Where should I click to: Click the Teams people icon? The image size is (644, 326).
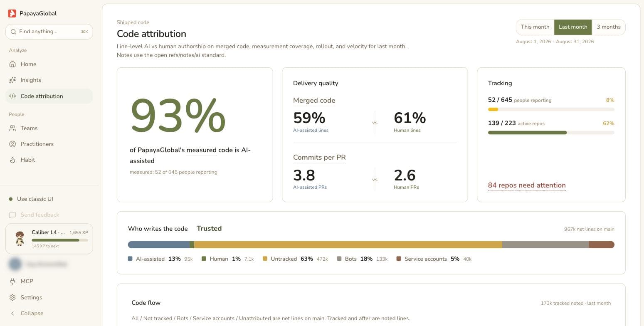(x=12, y=128)
